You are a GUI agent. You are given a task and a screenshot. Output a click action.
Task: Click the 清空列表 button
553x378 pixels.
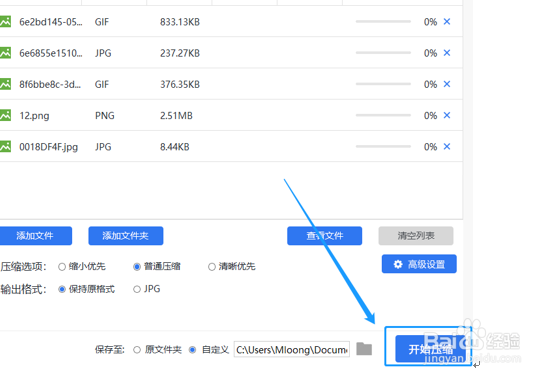click(x=416, y=236)
